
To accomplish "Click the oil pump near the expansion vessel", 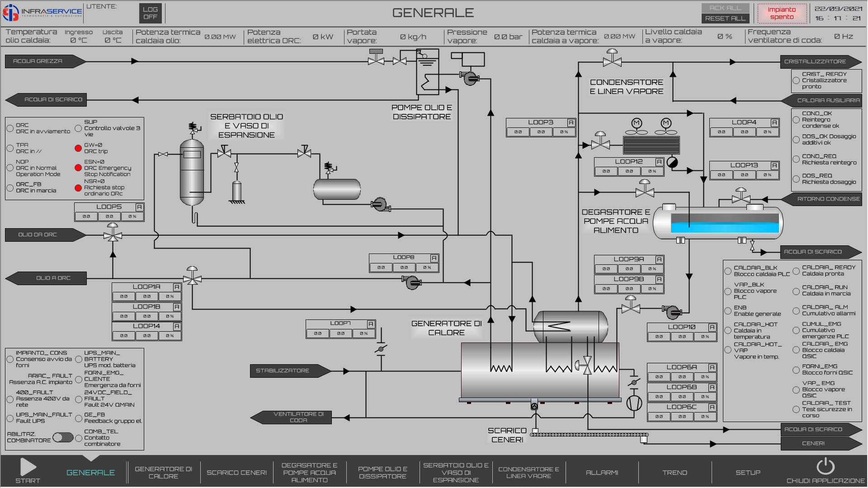I will coord(380,205).
